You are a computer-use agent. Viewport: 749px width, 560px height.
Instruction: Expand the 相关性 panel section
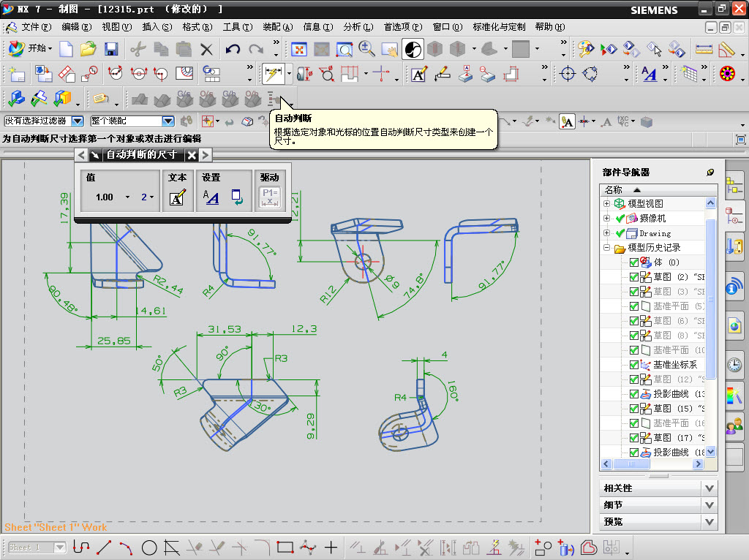(709, 488)
